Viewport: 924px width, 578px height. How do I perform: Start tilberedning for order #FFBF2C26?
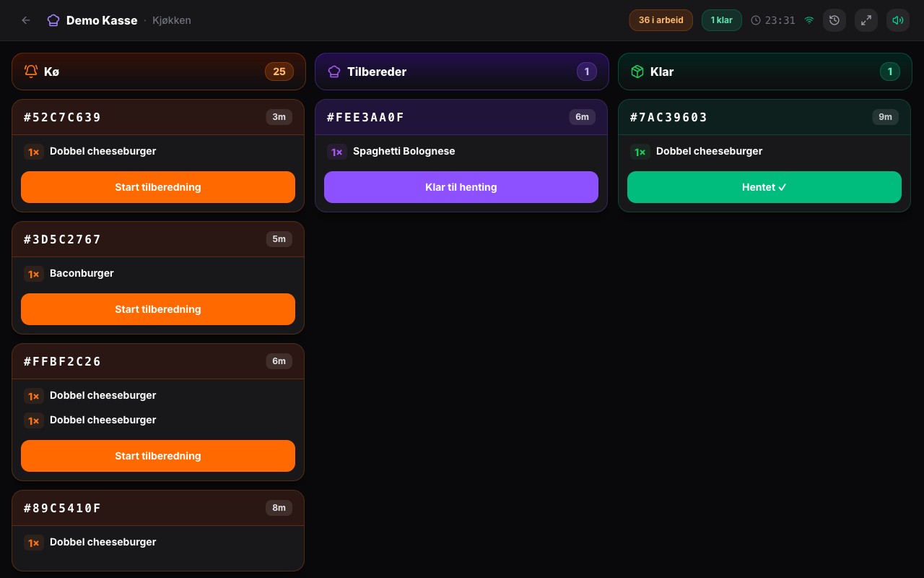(158, 456)
